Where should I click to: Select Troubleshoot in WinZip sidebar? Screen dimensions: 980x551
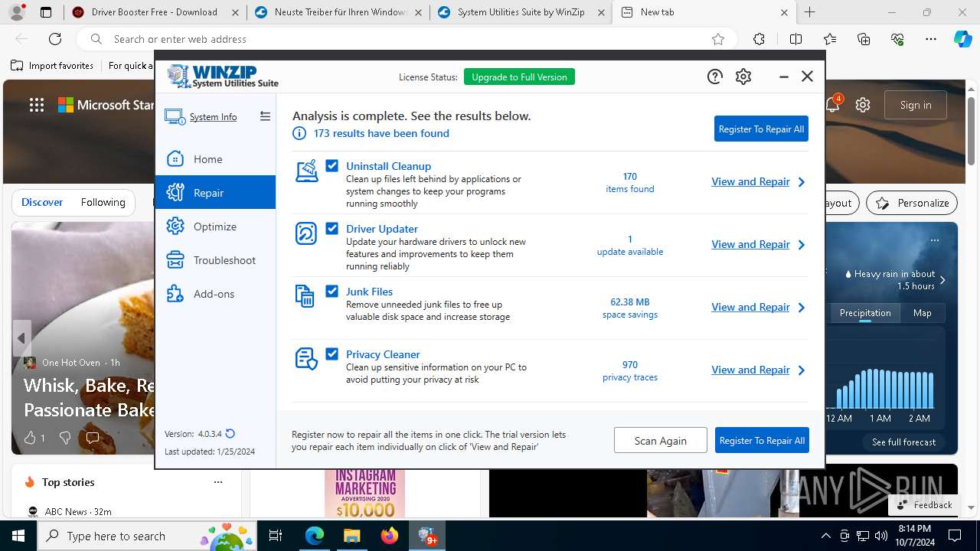click(x=215, y=260)
